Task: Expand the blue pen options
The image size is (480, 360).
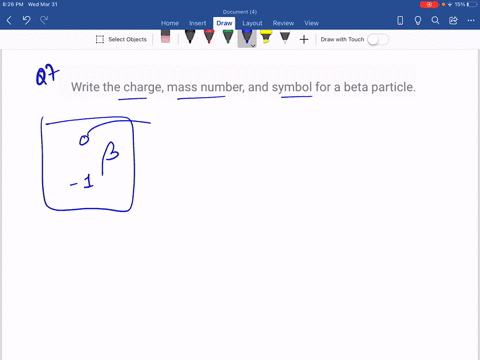Action: [253, 45]
